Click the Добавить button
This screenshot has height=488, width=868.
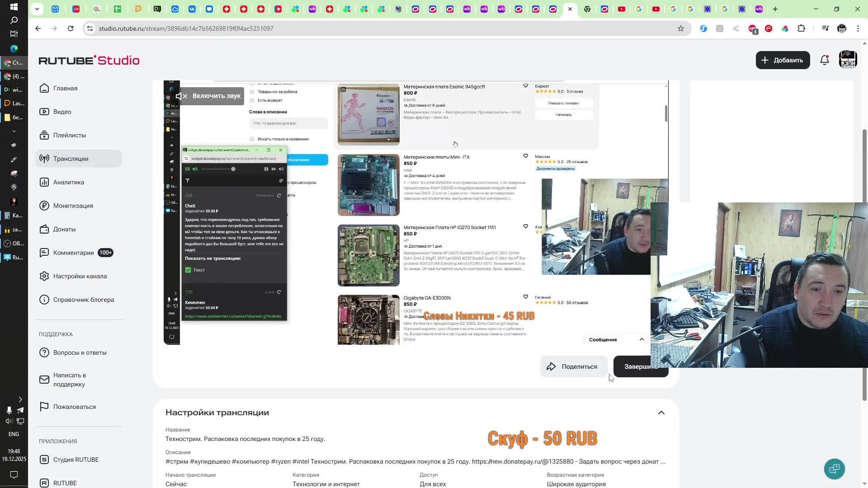[782, 60]
